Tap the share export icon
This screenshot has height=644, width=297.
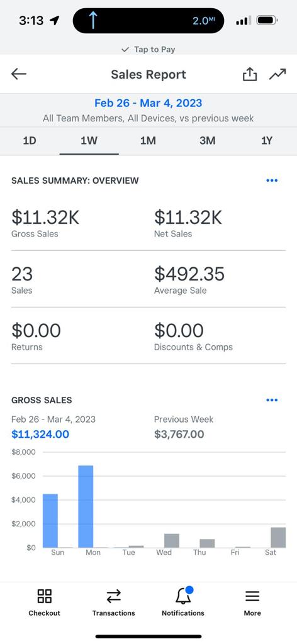pyautogui.click(x=249, y=74)
